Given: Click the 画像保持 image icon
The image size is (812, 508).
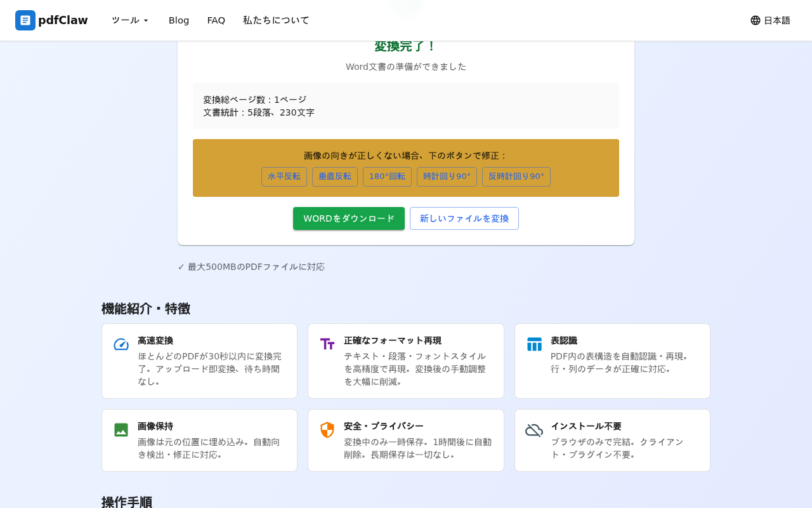Looking at the screenshot, I should coord(121,430).
